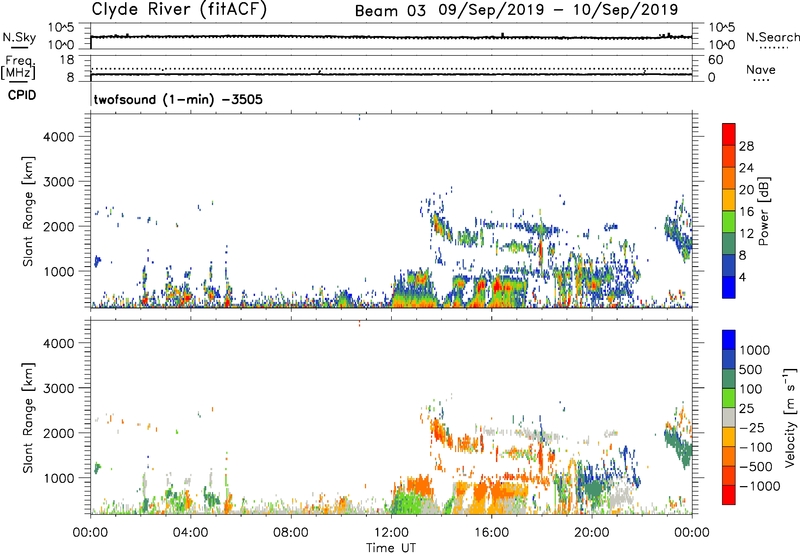The image size is (800, 554).
Task: Click the dotted line sample under Nave
Action: 762,80
